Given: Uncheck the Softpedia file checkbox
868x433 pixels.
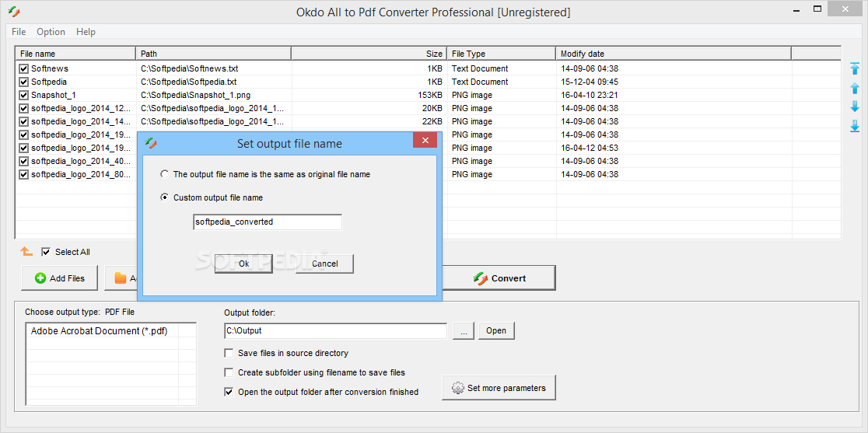Looking at the screenshot, I should pyautogui.click(x=24, y=82).
